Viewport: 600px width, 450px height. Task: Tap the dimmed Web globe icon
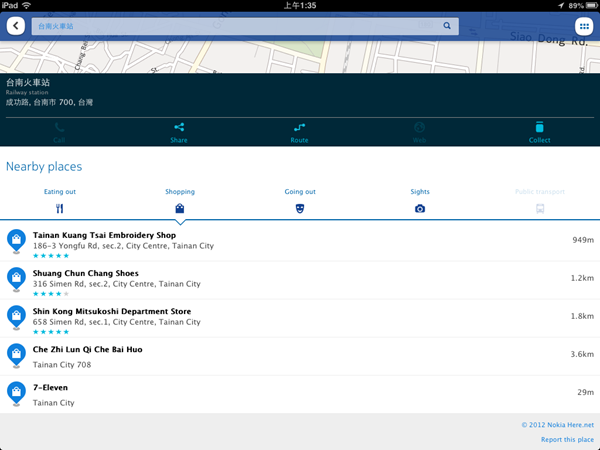click(419, 127)
